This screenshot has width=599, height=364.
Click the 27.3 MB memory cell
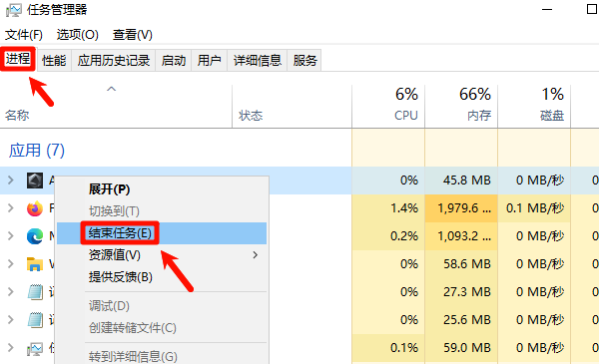(x=461, y=292)
